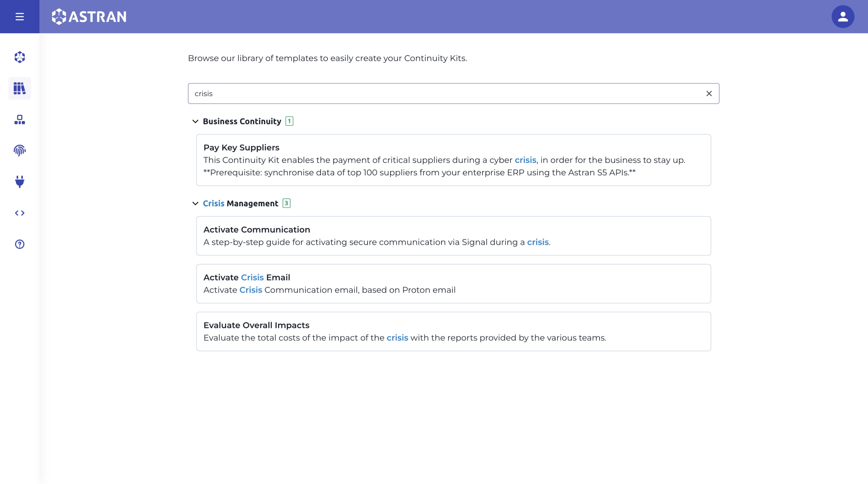
Task: Open the Evaluate Overall Impacts template
Action: click(454, 332)
